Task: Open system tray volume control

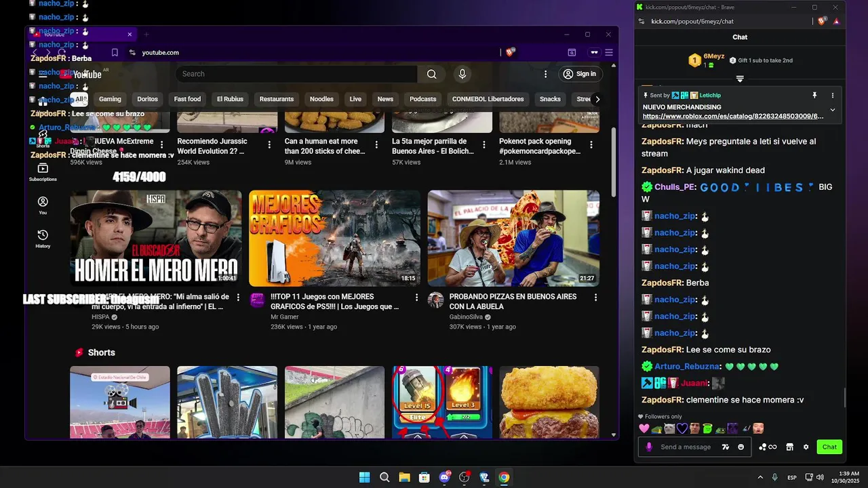Action: 820,477
